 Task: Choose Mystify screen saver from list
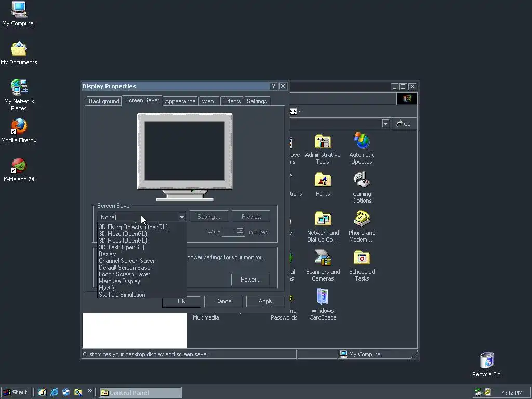[x=142, y=288]
